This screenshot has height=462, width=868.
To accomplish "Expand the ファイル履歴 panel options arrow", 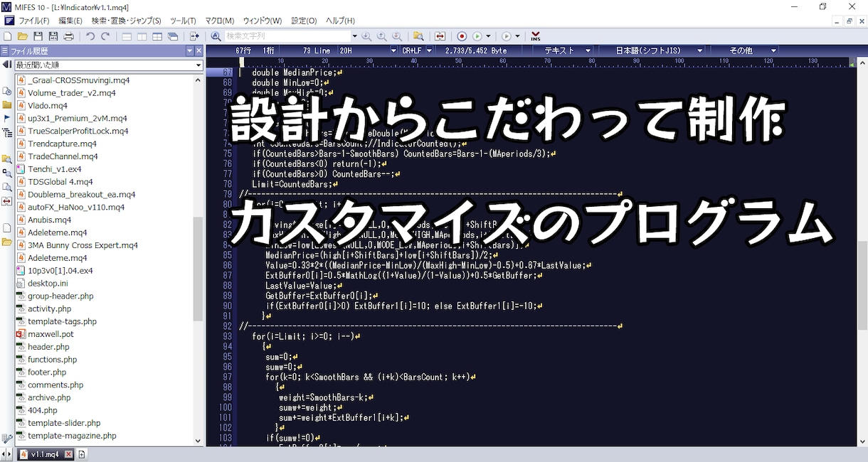I will (190, 51).
